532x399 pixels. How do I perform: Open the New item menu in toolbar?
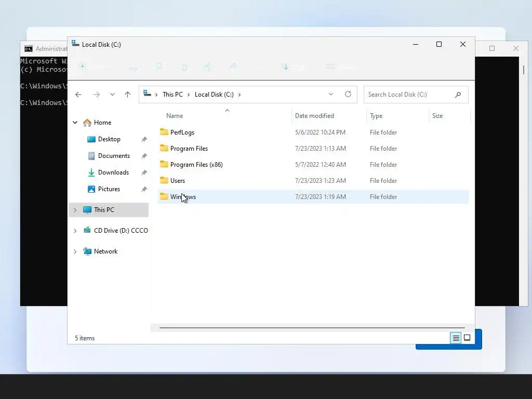(x=92, y=67)
